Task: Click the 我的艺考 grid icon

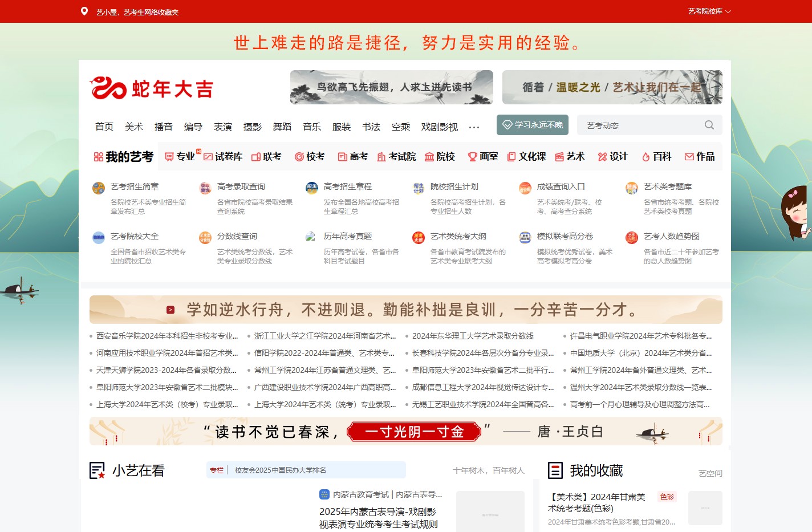Action: (99, 157)
